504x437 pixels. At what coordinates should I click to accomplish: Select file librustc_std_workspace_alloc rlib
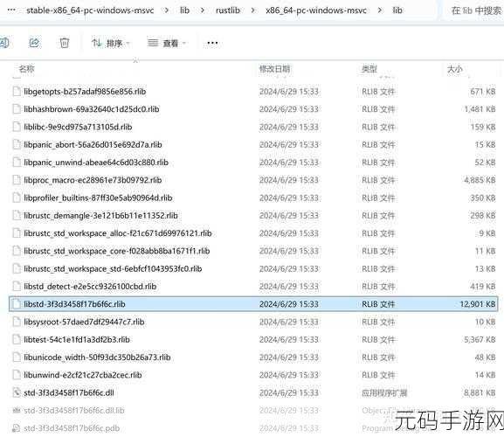(x=118, y=233)
